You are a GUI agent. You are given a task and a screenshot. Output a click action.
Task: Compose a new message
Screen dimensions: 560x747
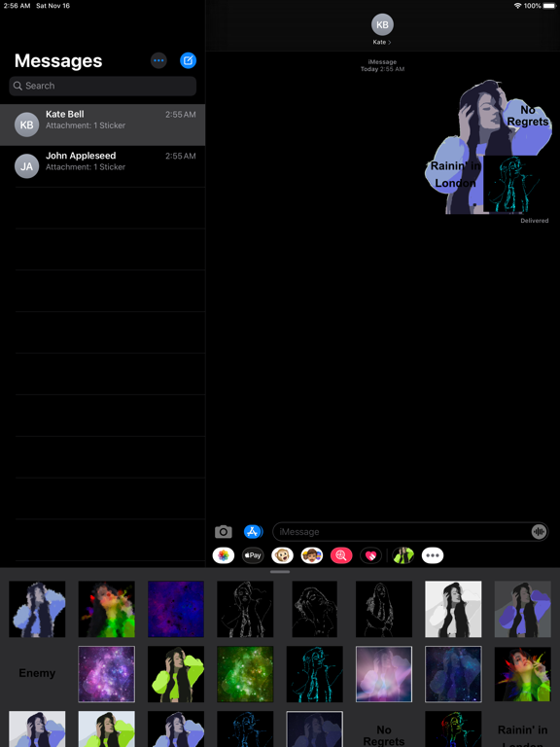coord(188,60)
